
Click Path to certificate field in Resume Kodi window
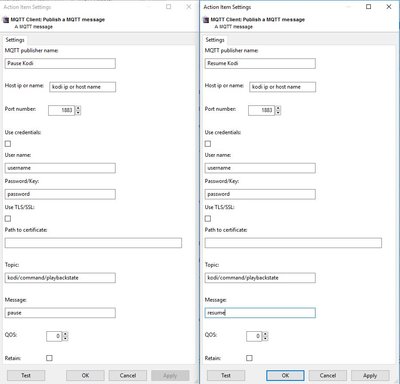pyautogui.click(x=293, y=243)
